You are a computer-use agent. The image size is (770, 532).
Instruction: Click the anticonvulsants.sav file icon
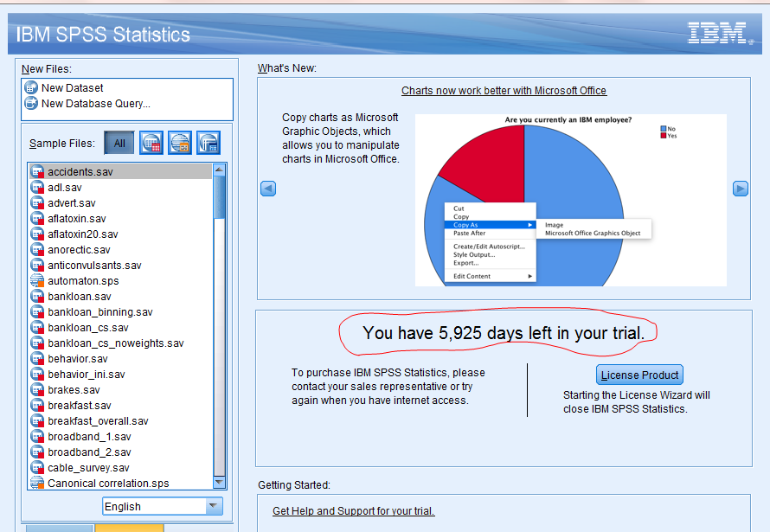pos(37,266)
